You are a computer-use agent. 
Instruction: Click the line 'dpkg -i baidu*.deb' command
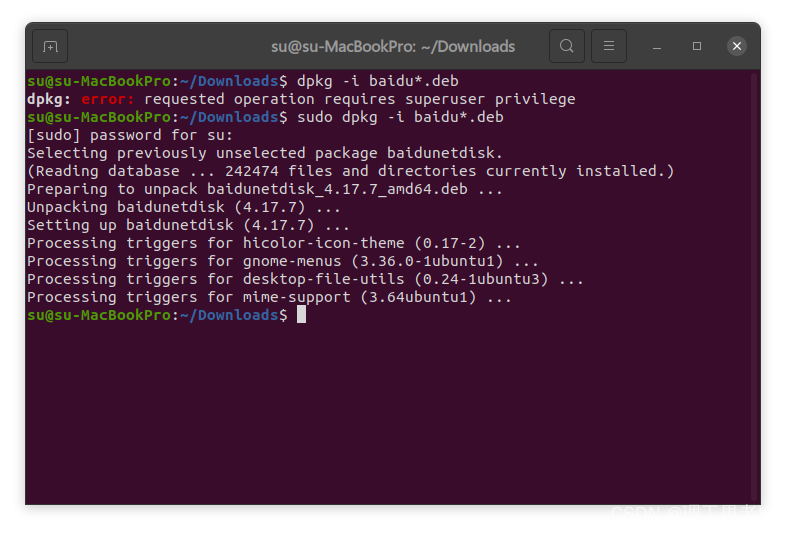click(377, 81)
